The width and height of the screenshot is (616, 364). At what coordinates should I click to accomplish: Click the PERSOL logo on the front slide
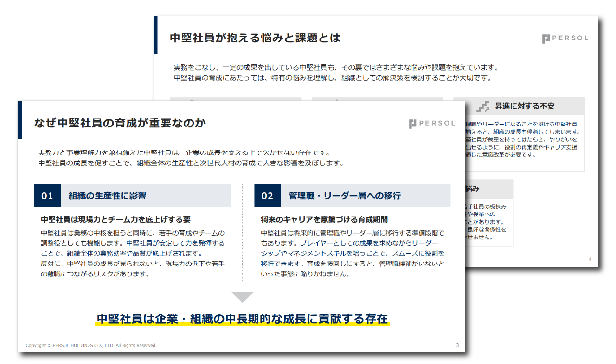[432, 124]
